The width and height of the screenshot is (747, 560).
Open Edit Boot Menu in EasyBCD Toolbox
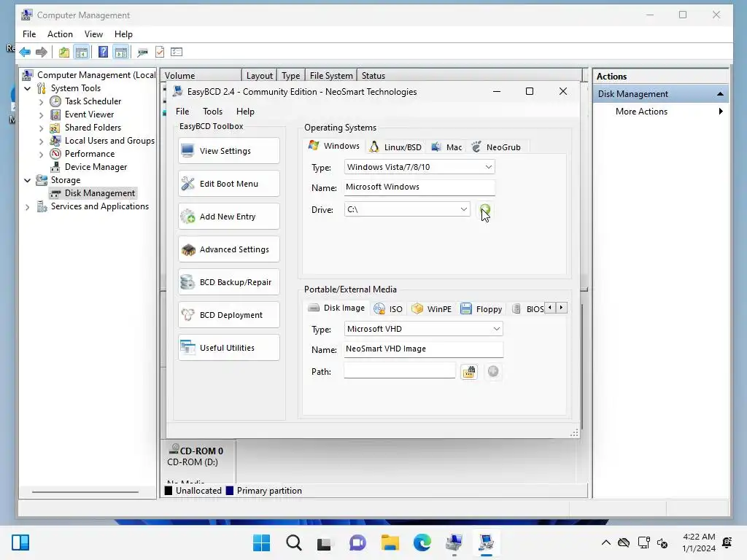[229, 184]
